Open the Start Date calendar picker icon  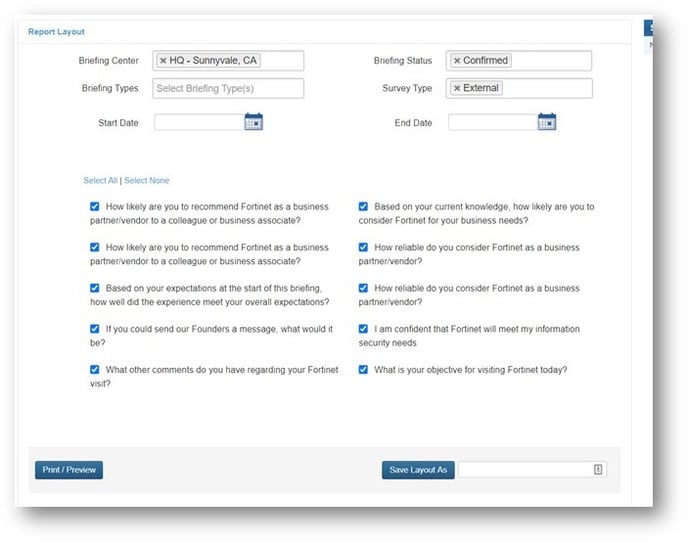pyautogui.click(x=253, y=122)
